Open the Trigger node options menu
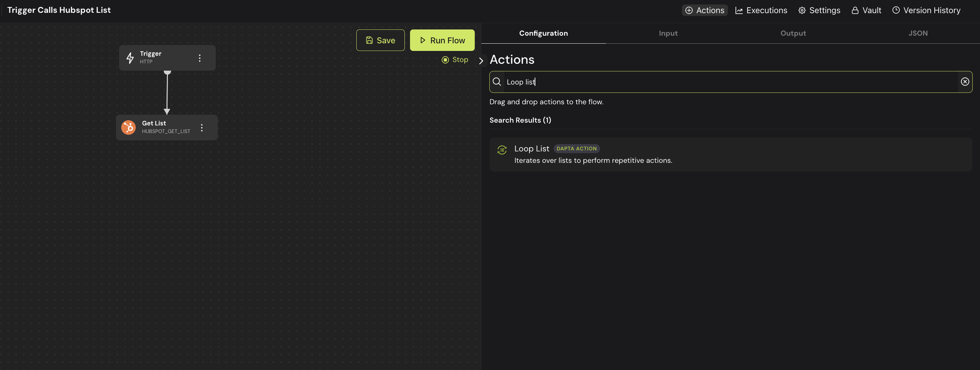Screen dimensions: 980x370 click(200, 58)
